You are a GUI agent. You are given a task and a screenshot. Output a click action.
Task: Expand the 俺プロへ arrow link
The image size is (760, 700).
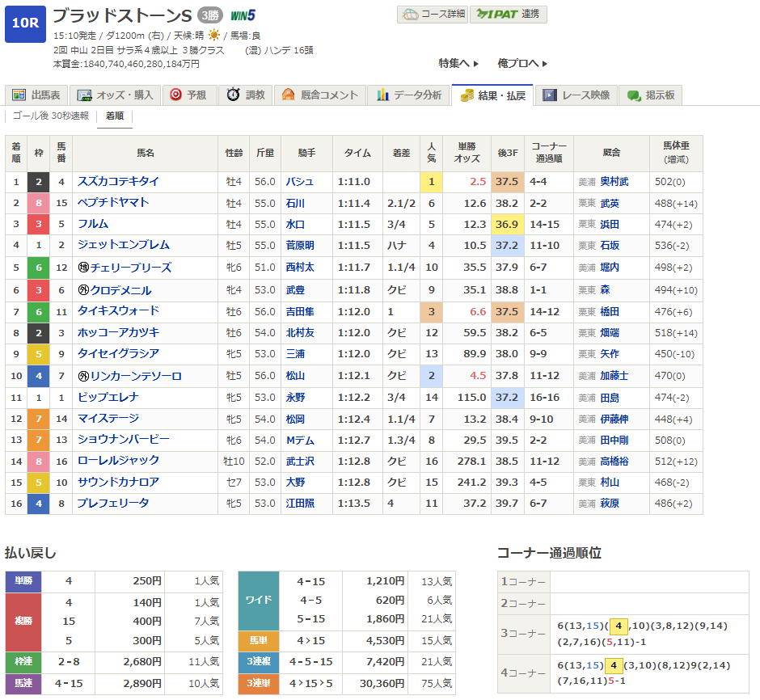coord(522,63)
